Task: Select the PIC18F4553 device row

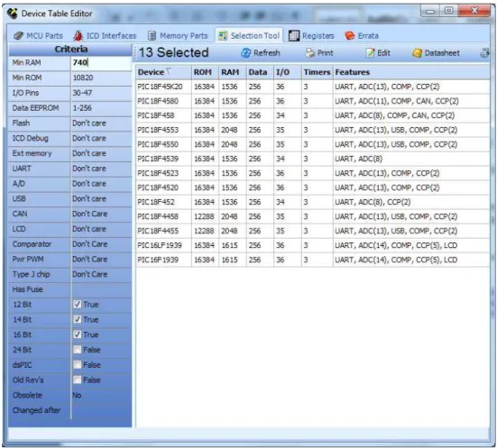Action: [x=312, y=130]
